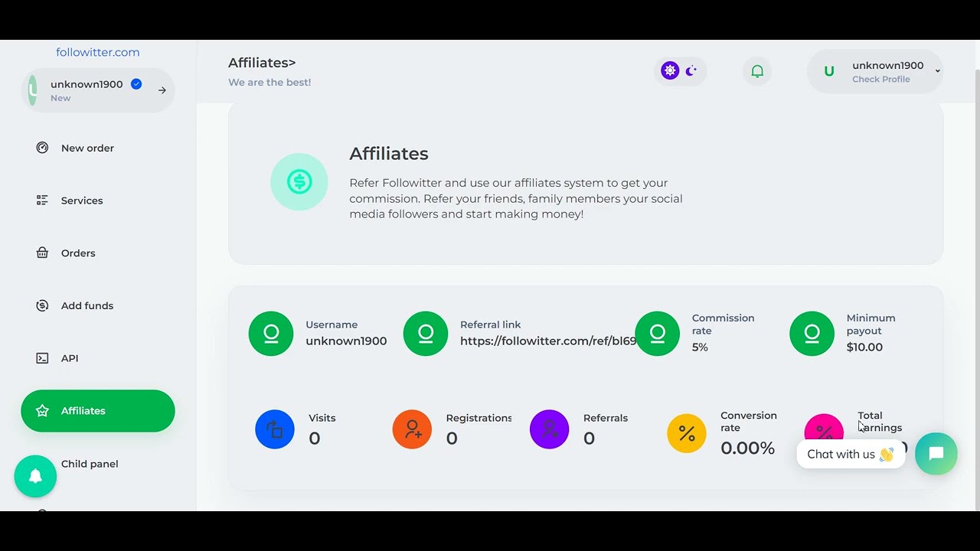This screenshot has width=980, height=551.
Task: Click the Username green icon
Action: (x=271, y=334)
